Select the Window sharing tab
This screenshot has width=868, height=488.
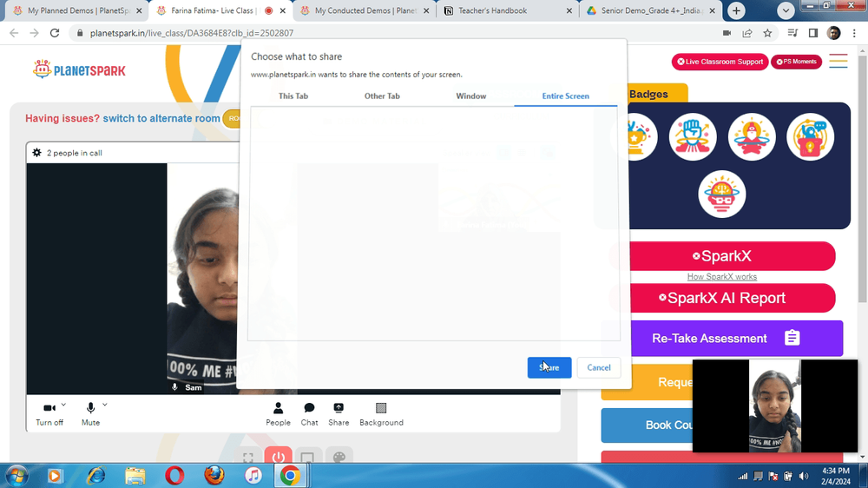471,96
